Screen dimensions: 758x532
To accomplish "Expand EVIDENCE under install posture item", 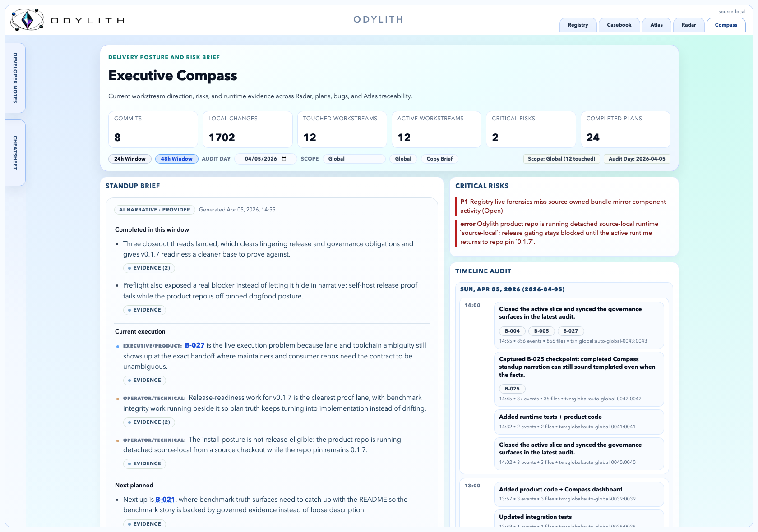I will (144, 463).
